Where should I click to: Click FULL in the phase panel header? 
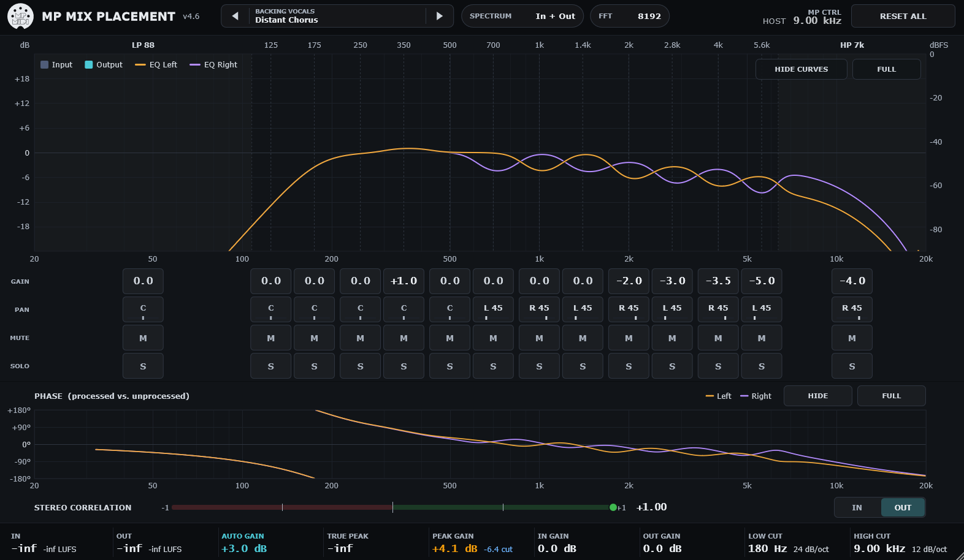point(891,396)
